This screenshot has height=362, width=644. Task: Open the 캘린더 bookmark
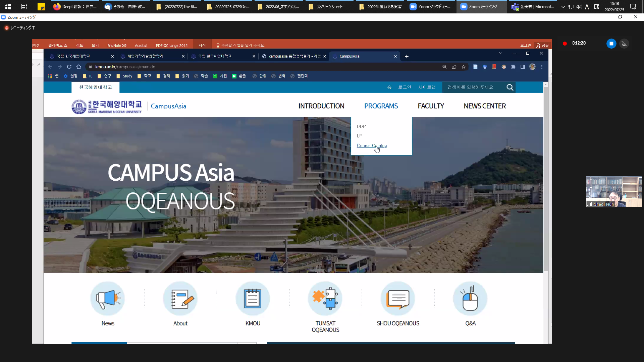299,76
